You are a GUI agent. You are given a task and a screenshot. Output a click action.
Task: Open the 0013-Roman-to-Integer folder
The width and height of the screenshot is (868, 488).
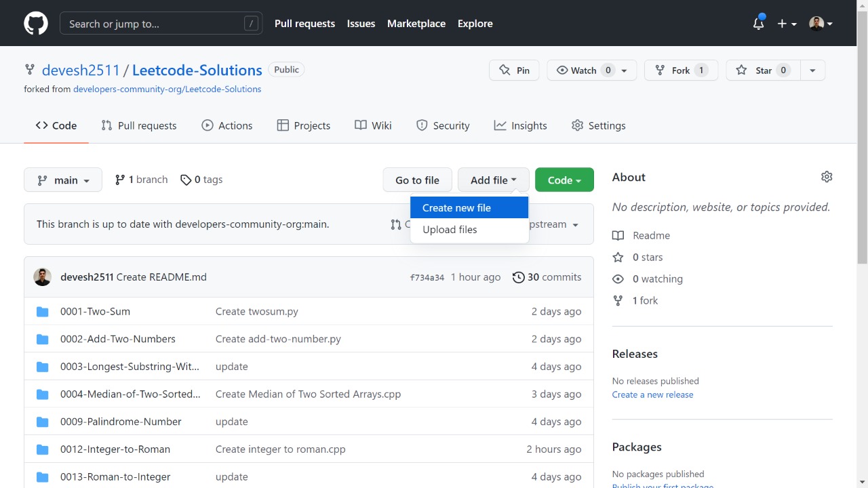pos(115,477)
